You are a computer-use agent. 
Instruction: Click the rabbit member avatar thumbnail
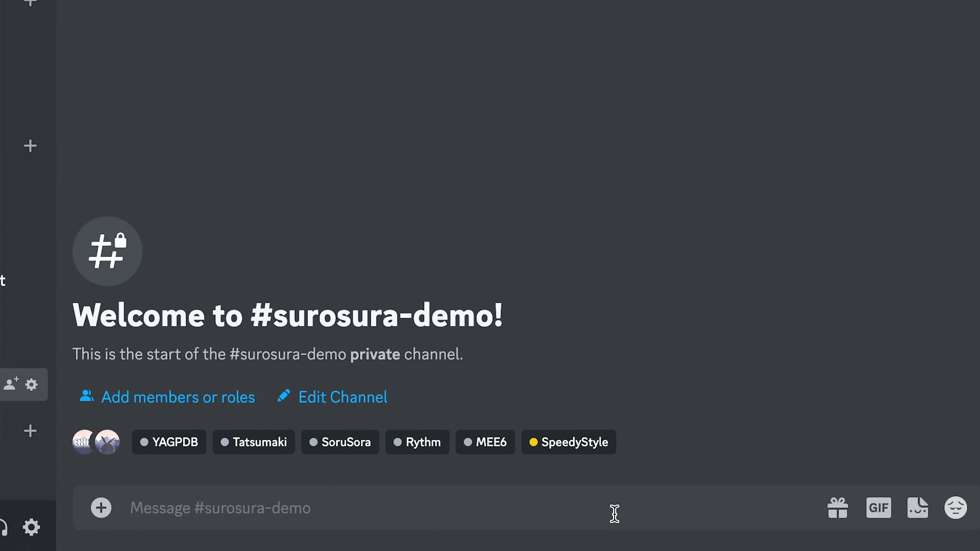click(108, 442)
